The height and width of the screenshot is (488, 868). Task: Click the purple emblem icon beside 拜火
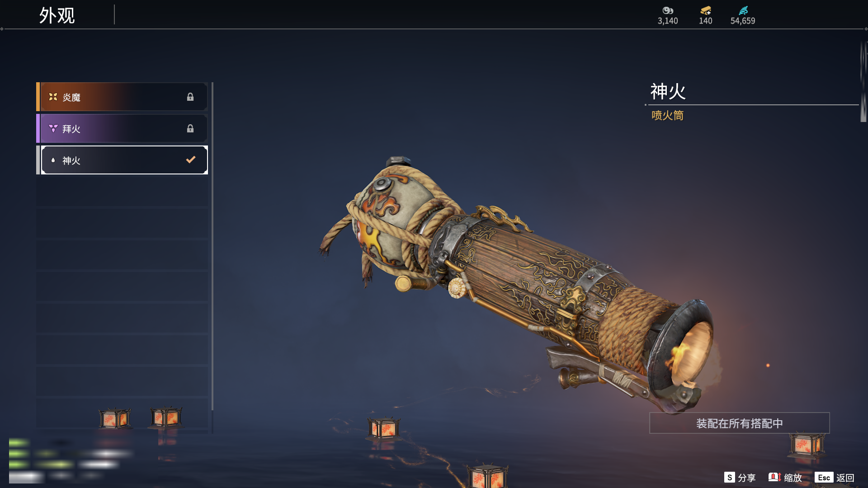53,128
